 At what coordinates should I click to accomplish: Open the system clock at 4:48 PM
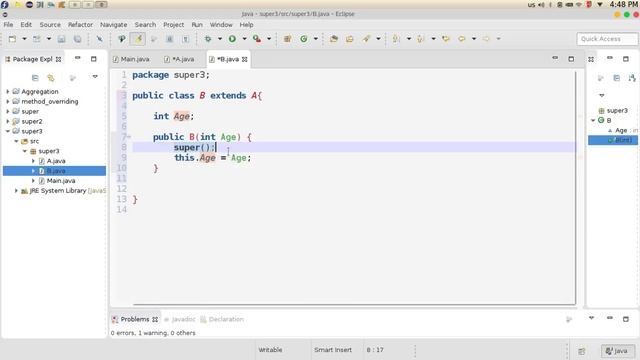(624, 4)
